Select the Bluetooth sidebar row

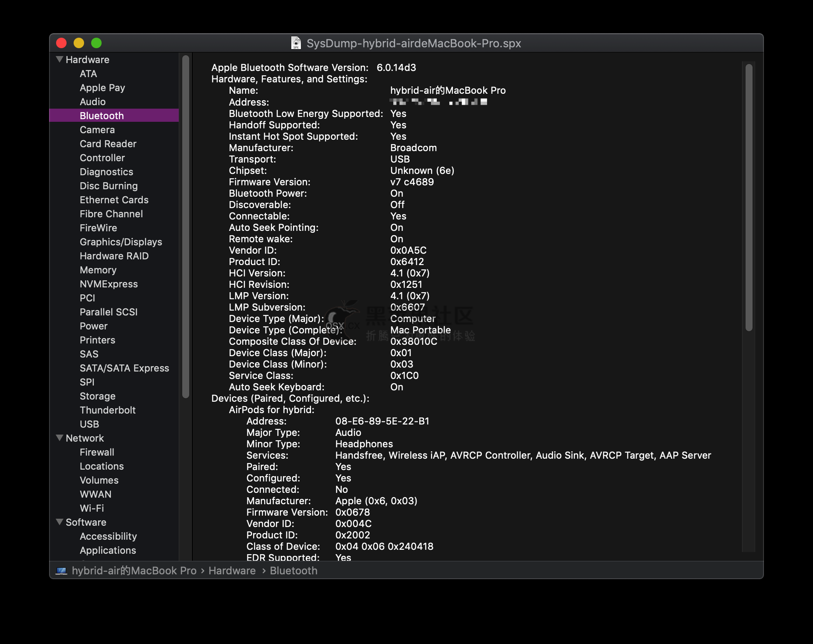114,116
